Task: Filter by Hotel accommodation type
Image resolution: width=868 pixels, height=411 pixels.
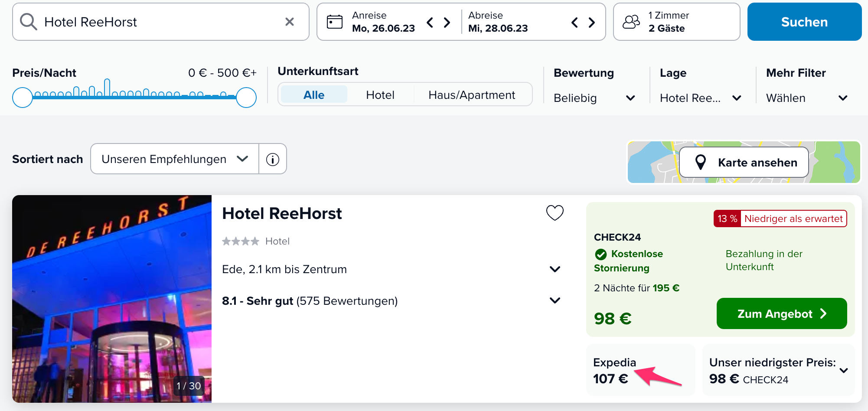Action: [380, 95]
